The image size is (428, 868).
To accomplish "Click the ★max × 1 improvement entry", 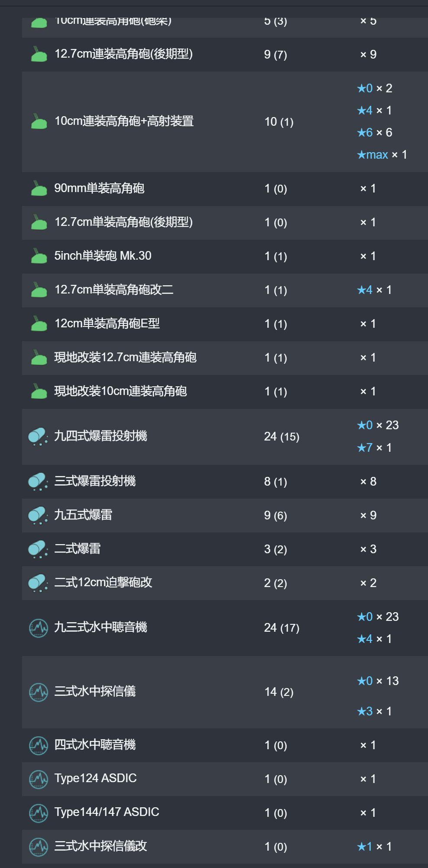I will 382,155.
